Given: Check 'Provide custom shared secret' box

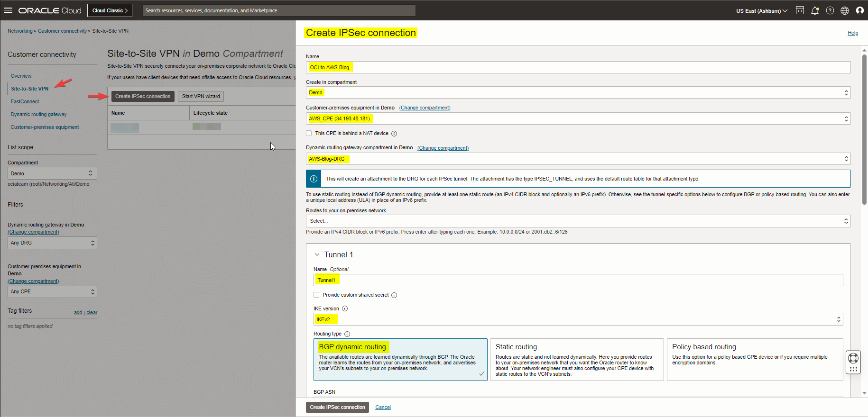Looking at the screenshot, I should coord(316,295).
